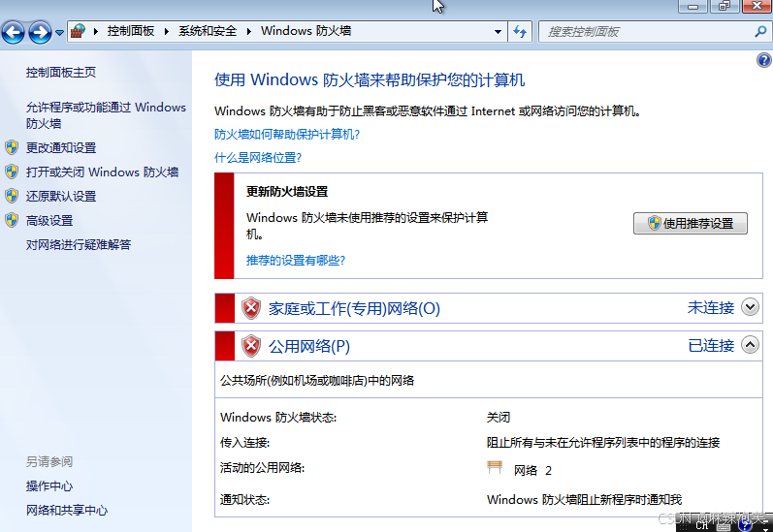This screenshot has width=773, height=532.
Task: Go back with the Back arrow button
Action: (13, 33)
